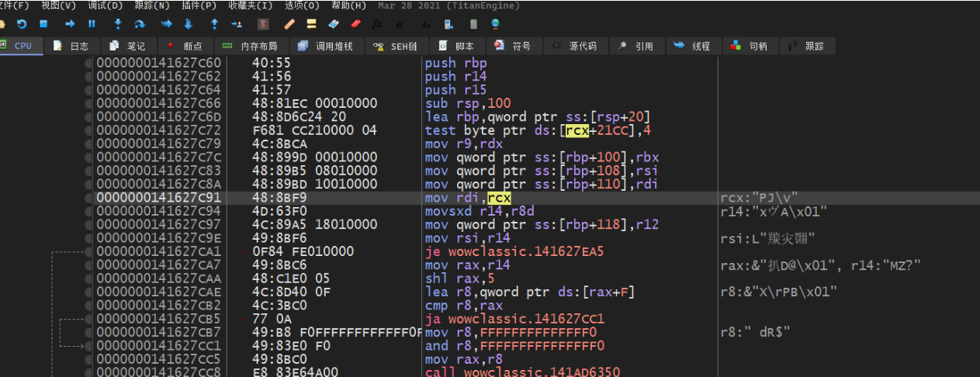Screen dimensions: 980x377
Task: Toggle breakpoint bullet at address 0000000141627C60
Action: tap(88, 63)
